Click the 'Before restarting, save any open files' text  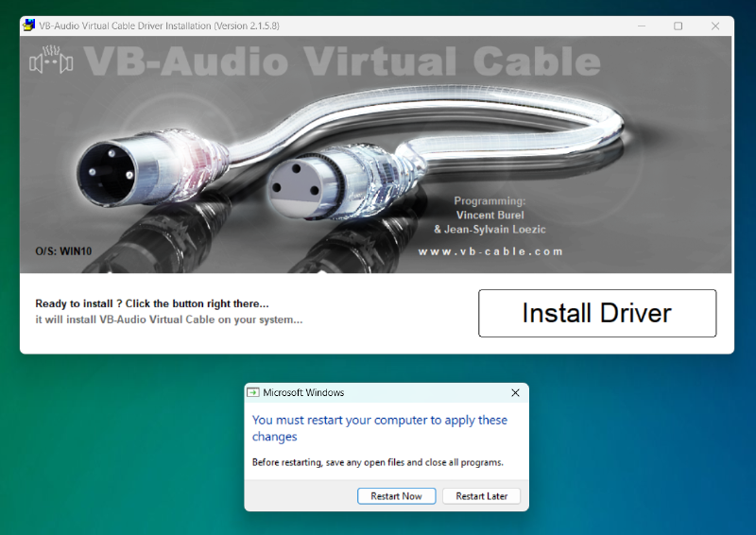click(x=377, y=462)
